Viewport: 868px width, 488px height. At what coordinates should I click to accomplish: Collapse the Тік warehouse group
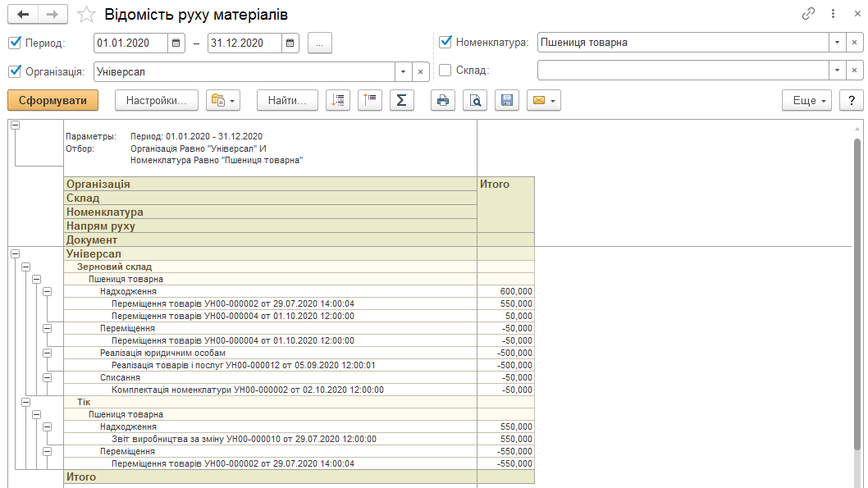[26, 402]
